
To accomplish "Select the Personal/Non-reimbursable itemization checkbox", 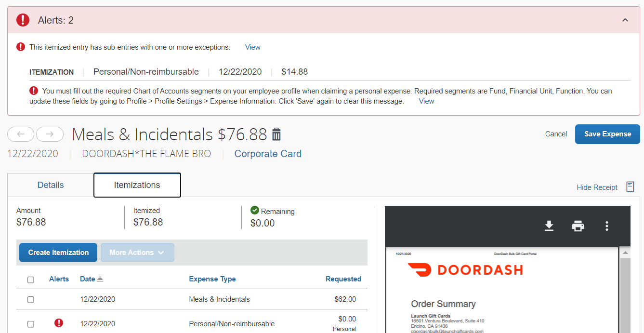I will coord(31,323).
